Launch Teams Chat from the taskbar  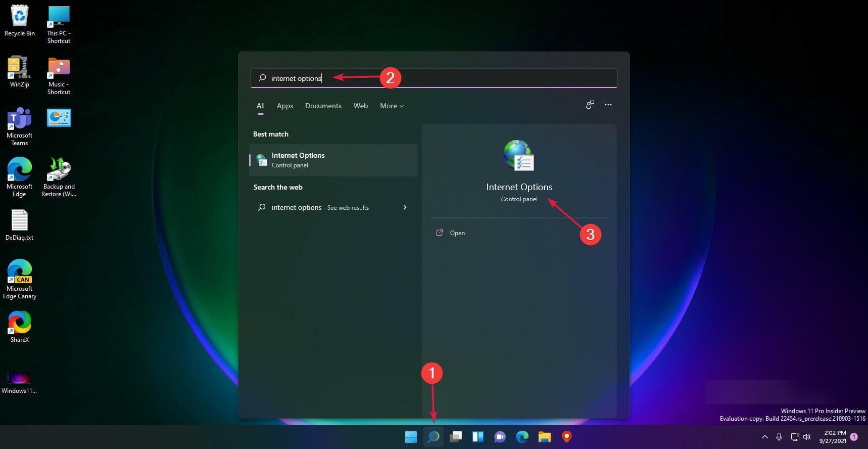pos(500,437)
